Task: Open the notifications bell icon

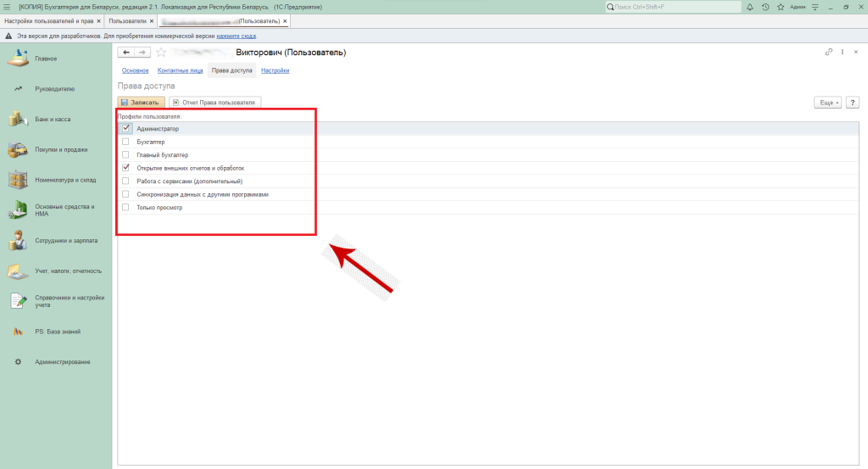Action: [x=751, y=7]
